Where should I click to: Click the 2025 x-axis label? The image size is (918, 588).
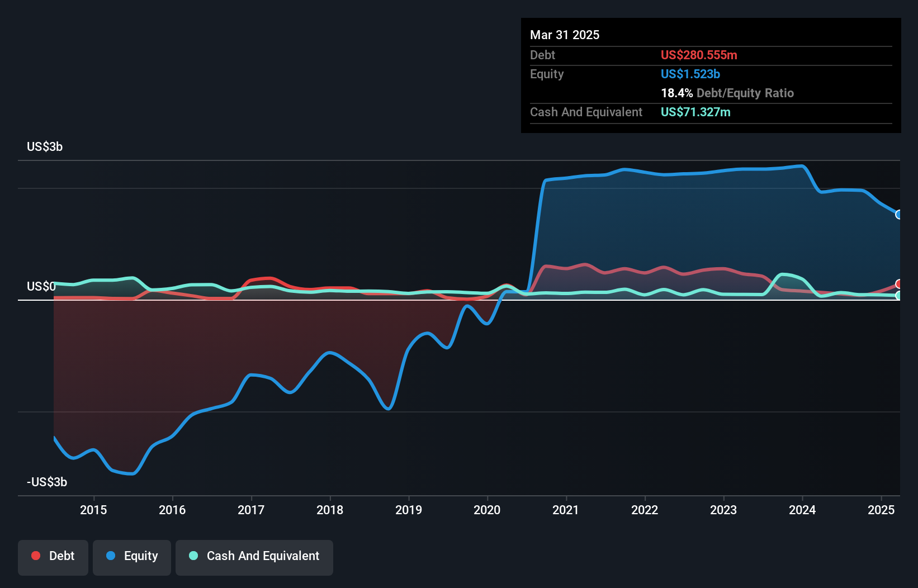881,510
